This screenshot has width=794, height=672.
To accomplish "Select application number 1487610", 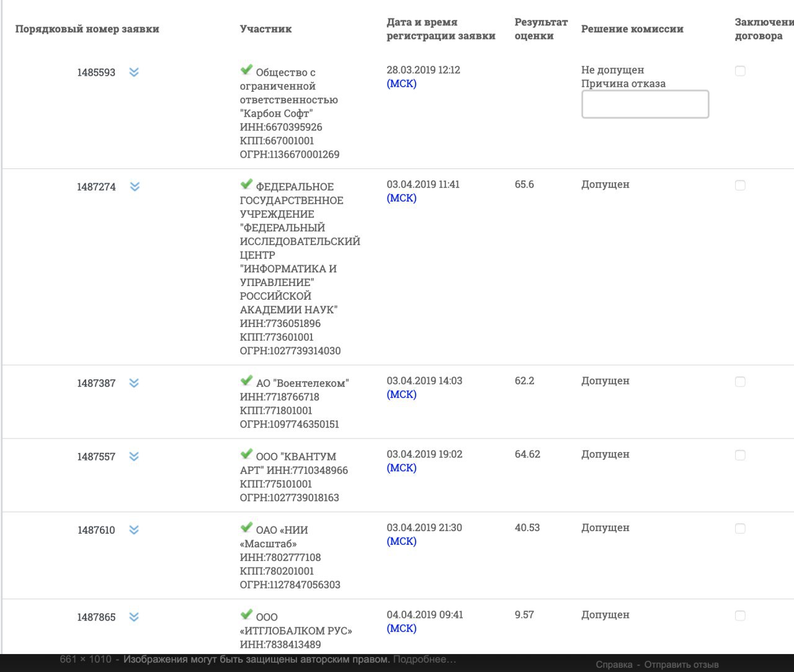I will [96, 530].
